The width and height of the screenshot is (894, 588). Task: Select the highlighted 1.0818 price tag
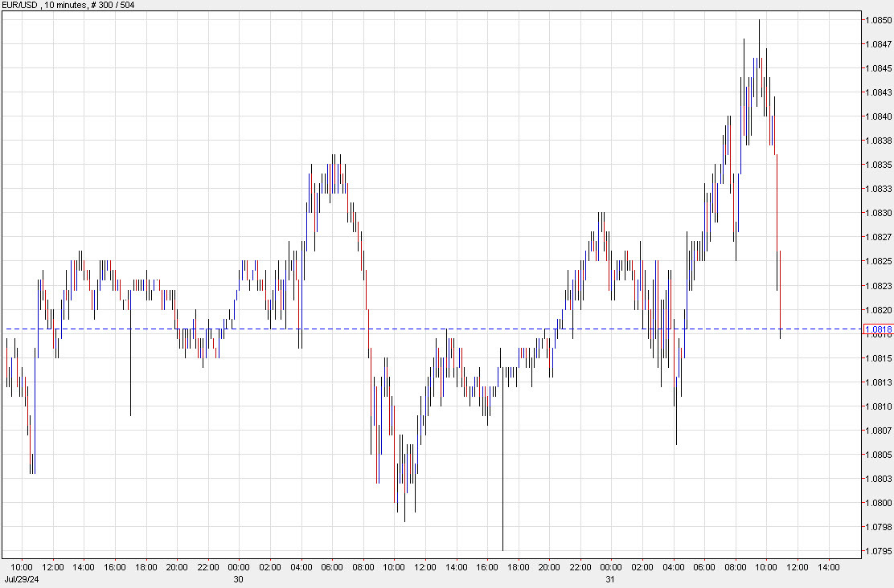click(x=878, y=329)
